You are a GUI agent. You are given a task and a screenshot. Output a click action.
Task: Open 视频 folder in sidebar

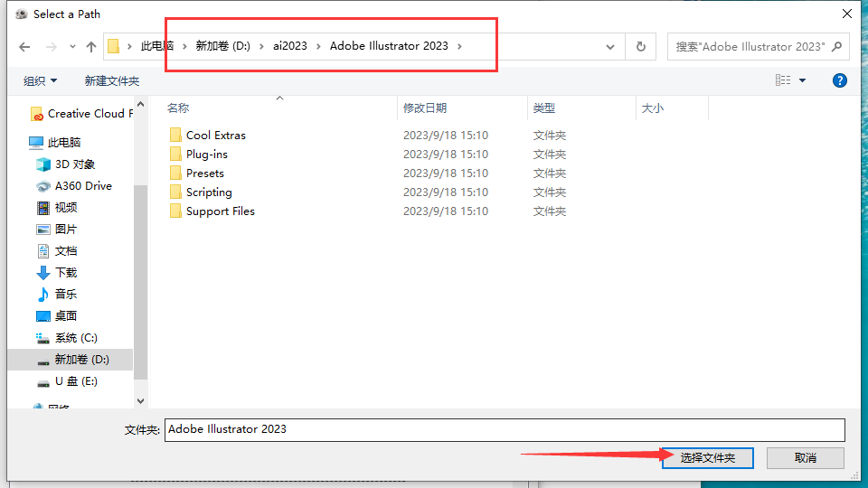tap(56, 208)
